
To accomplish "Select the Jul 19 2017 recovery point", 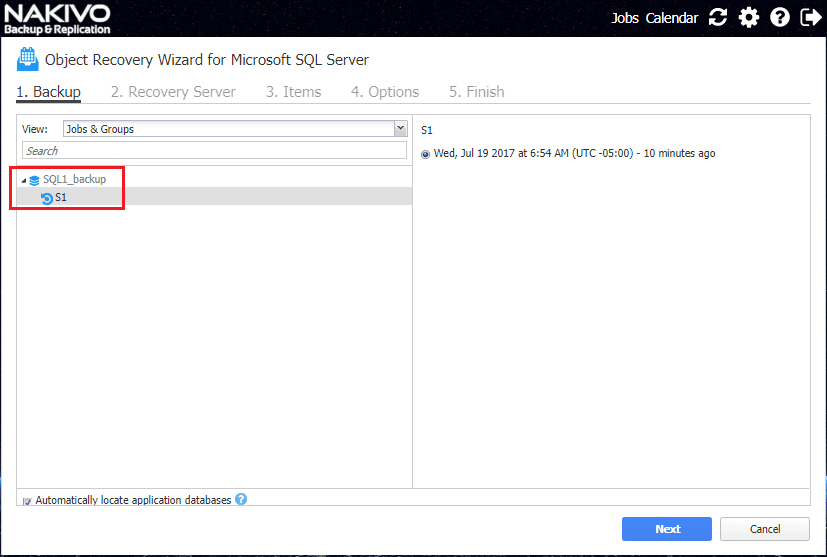I will tap(426, 154).
